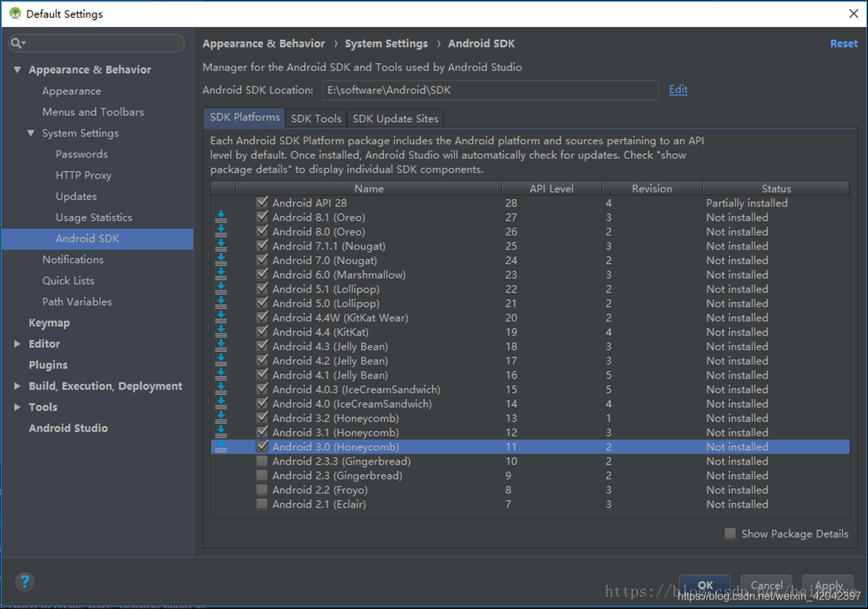Viewport: 868px width, 609px height.
Task: Close the Default Settings dialog
Action: point(854,14)
